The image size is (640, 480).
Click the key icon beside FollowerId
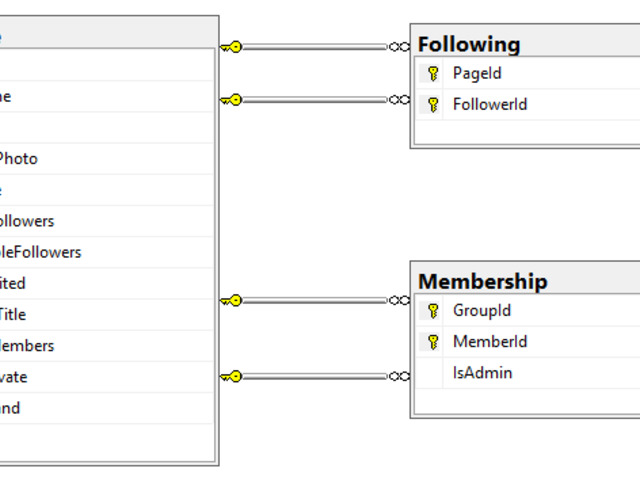pos(433,104)
